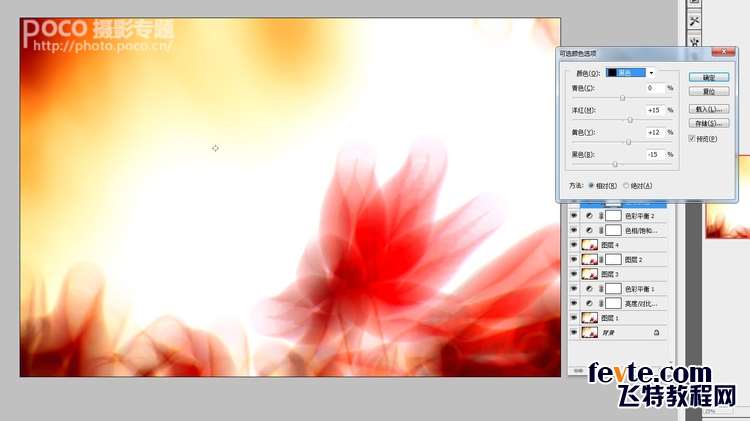Click the 青色(C) slider handle
The height and width of the screenshot is (421, 750).
(x=622, y=98)
